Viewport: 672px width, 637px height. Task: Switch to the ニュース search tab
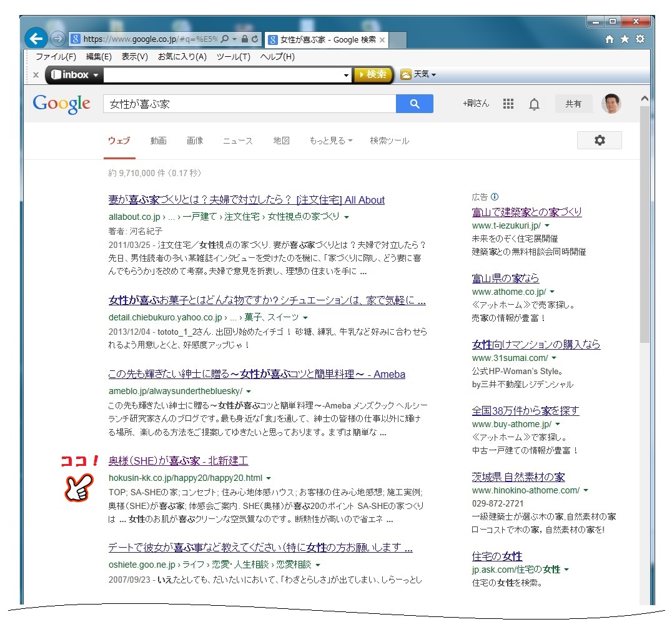pyautogui.click(x=238, y=141)
